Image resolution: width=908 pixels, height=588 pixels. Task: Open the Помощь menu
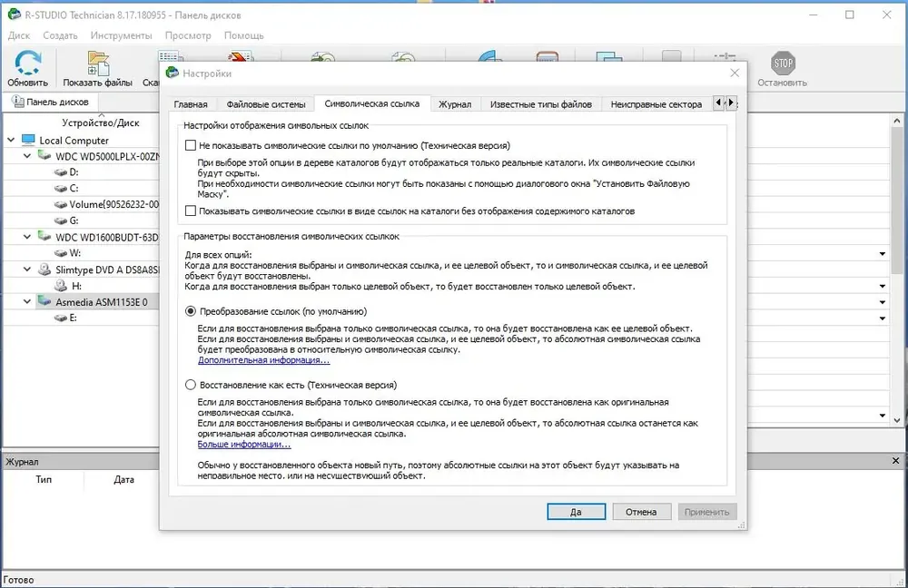click(243, 35)
